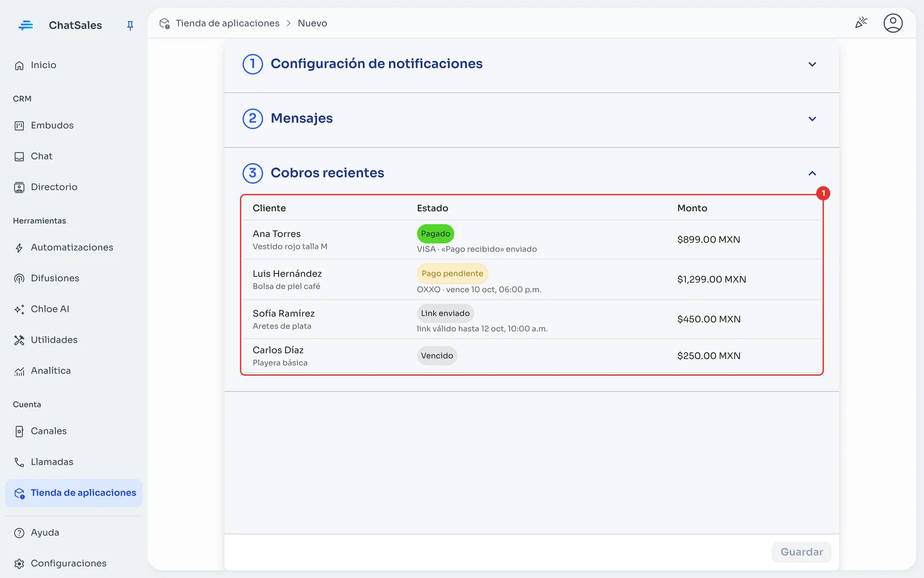Image resolution: width=924 pixels, height=578 pixels.
Task: Expand Configuración de notificaciones section chevron
Action: point(812,64)
